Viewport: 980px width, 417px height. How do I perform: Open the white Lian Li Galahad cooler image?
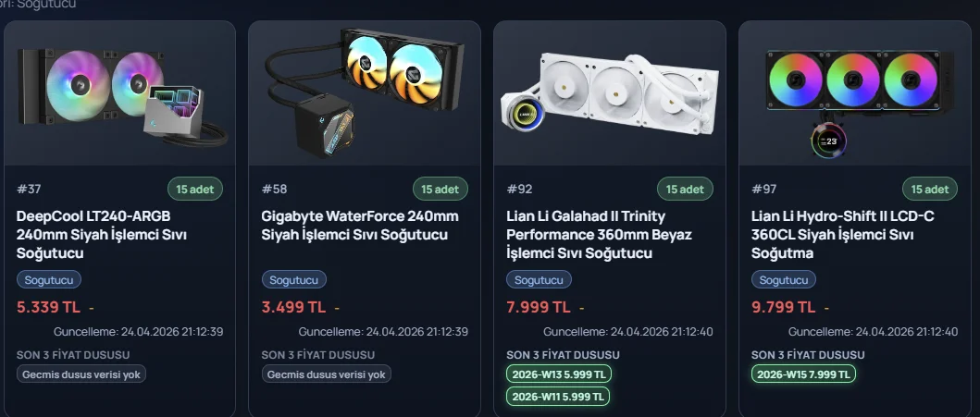click(609, 93)
